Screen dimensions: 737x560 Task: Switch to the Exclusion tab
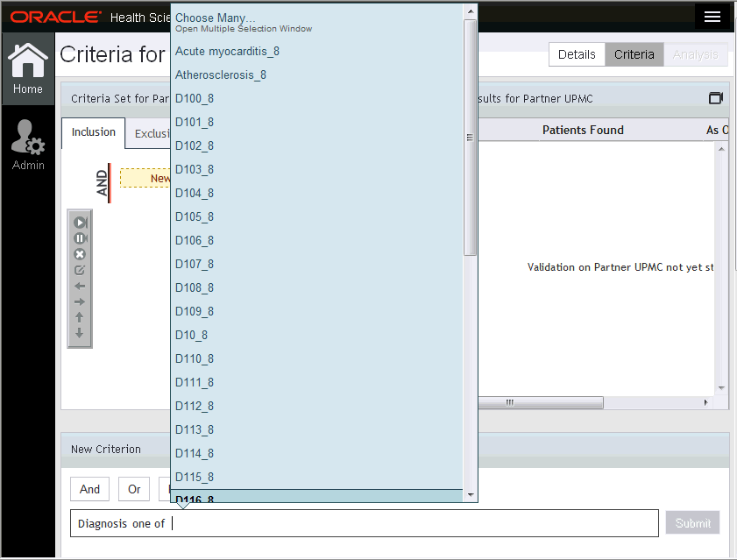tap(148, 133)
